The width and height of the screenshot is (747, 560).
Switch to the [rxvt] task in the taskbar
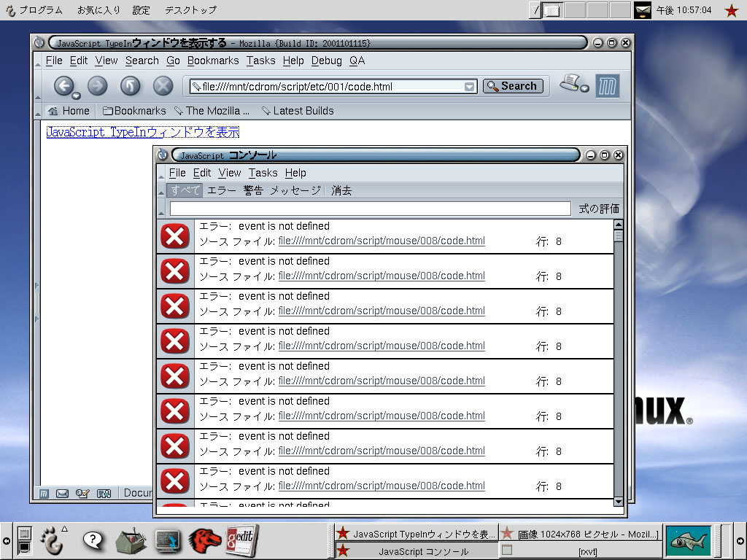click(x=581, y=551)
